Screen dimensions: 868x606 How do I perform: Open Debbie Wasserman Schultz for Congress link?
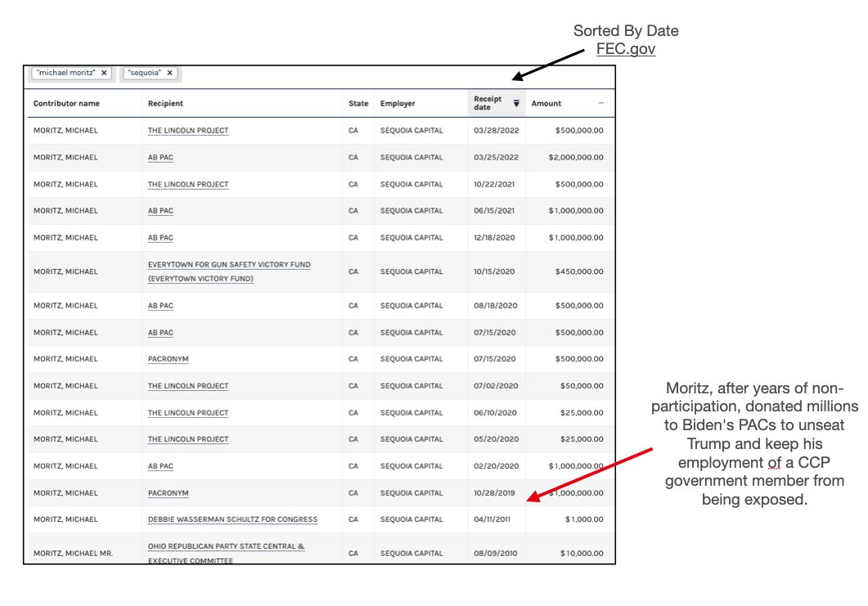click(232, 520)
